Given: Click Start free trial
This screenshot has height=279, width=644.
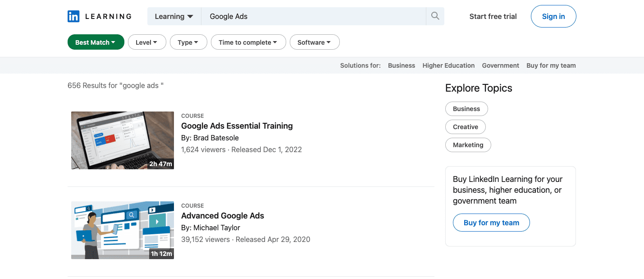Looking at the screenshot, I should pos(493,16).
